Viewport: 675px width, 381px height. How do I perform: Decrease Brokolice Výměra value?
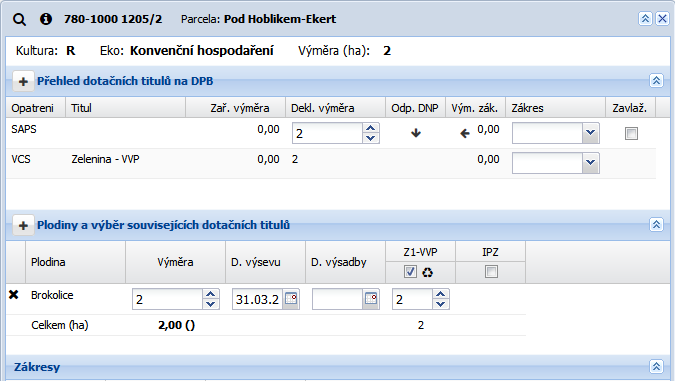pos(211,304)
